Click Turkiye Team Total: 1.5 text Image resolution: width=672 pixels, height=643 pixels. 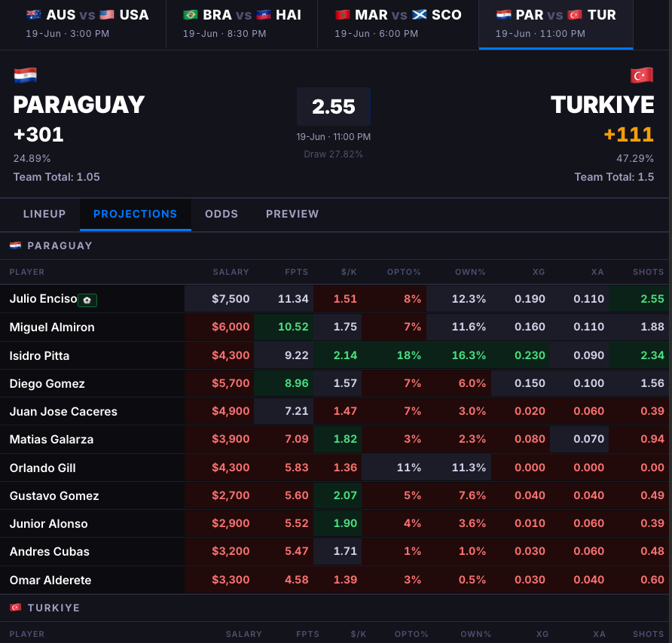[614, 177]
